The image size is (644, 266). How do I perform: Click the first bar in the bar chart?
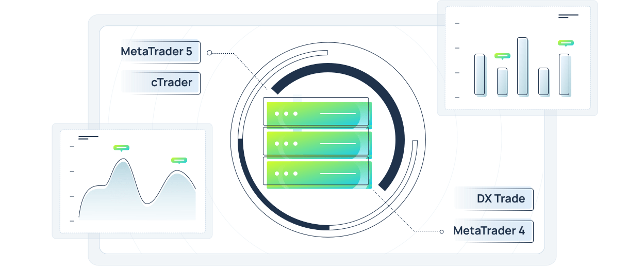click(480, 74)
